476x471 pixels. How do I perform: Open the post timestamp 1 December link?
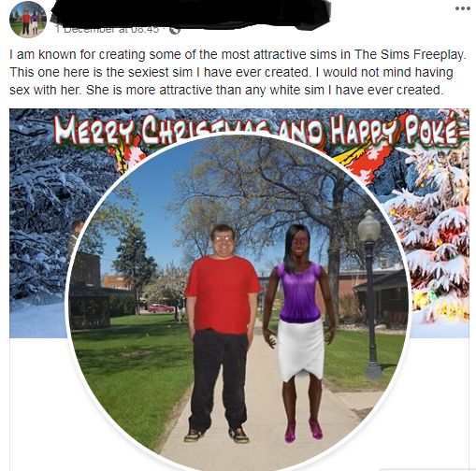click(108, 29)
